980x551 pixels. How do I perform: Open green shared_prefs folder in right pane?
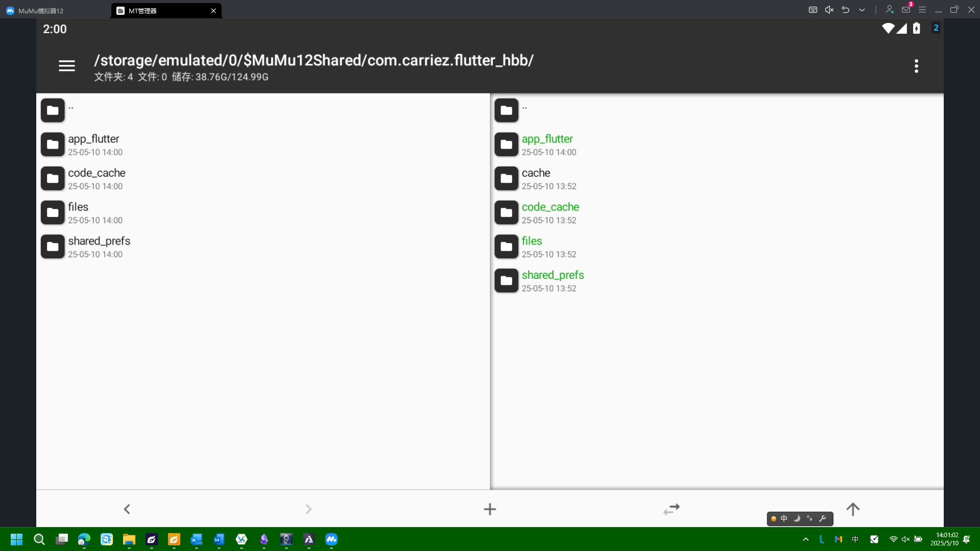click(x=717, y=280)
